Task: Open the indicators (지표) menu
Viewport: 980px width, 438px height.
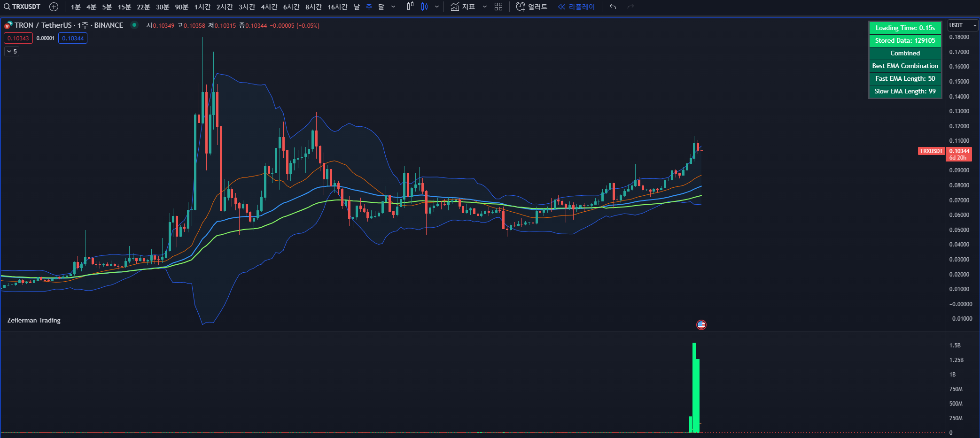Action: tap(463, 7)
